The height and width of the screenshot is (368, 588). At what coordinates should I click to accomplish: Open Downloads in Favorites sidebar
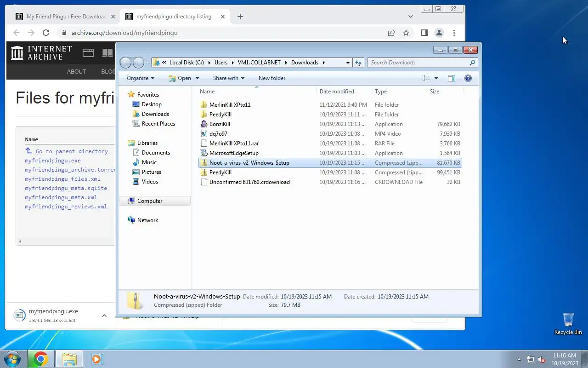click(155, 114)
